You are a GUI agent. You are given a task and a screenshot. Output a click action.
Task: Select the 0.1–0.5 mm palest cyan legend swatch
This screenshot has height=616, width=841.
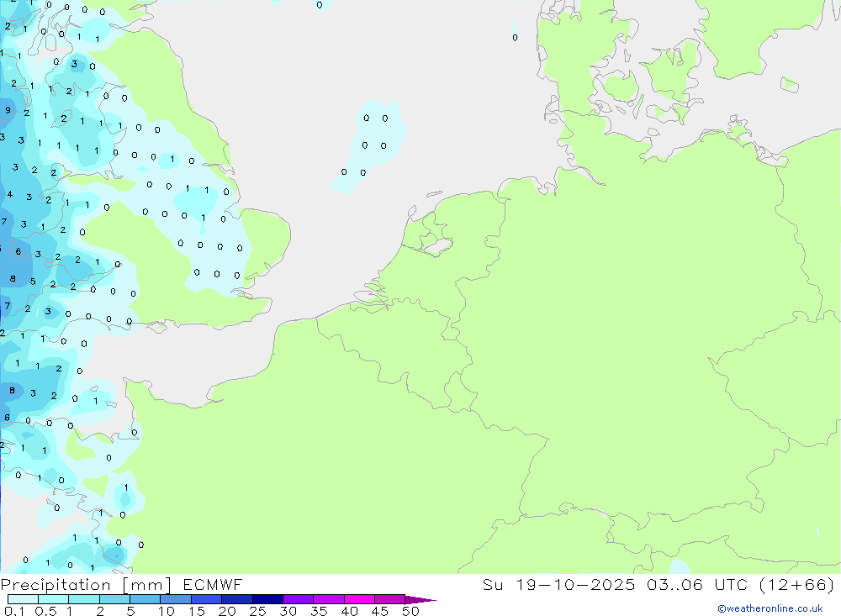coord(23,599)
